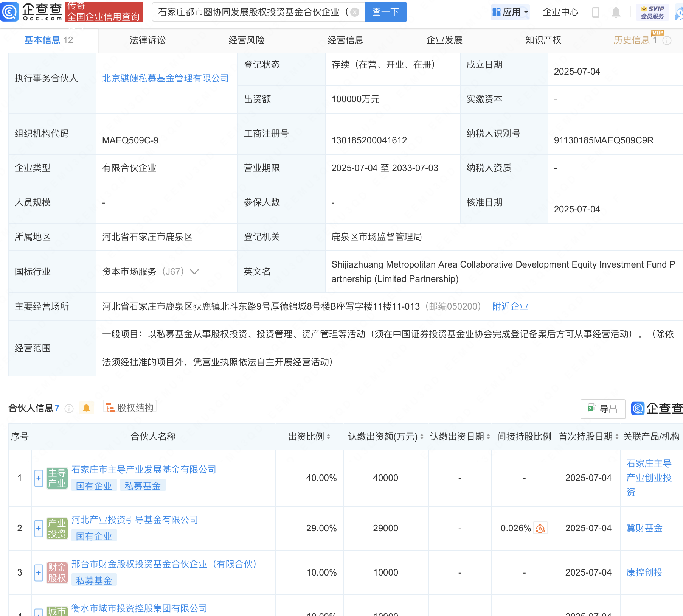Viewport: 683px width, 616px height.
Task: Open the 石家主导产业创业投资 related product link
Action: [x=649, y=478]
